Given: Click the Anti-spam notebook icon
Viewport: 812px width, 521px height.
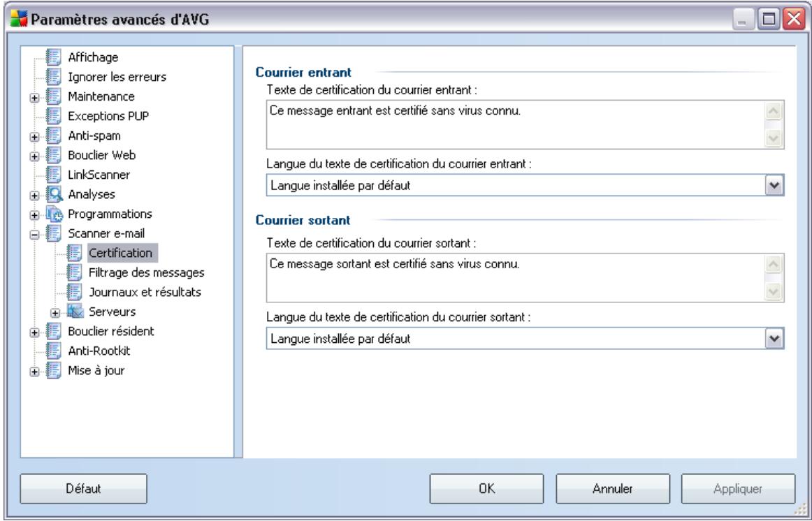Looking at the screenshot, I should 54,136.
